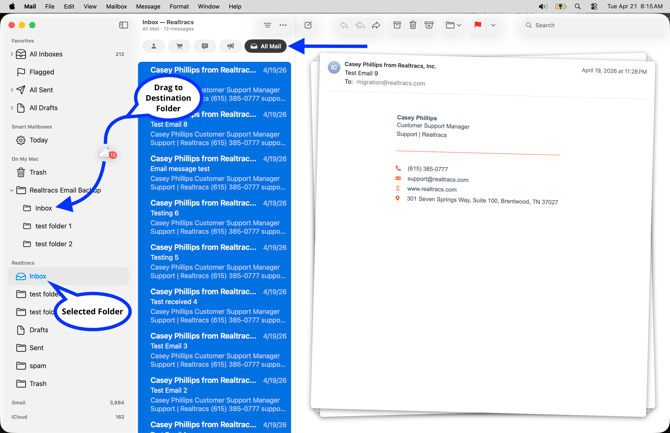Archive the selected messages

coord(397,25)
